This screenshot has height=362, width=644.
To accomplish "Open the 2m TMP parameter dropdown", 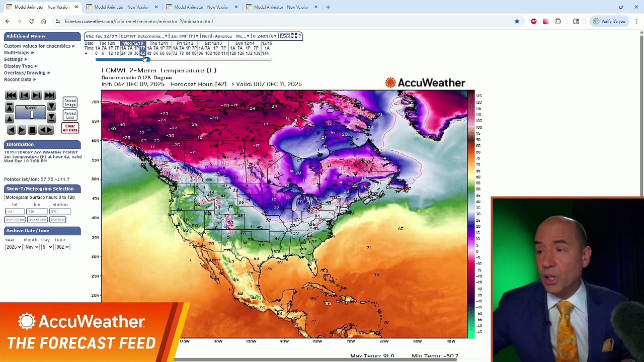I will tap(184, 36).
